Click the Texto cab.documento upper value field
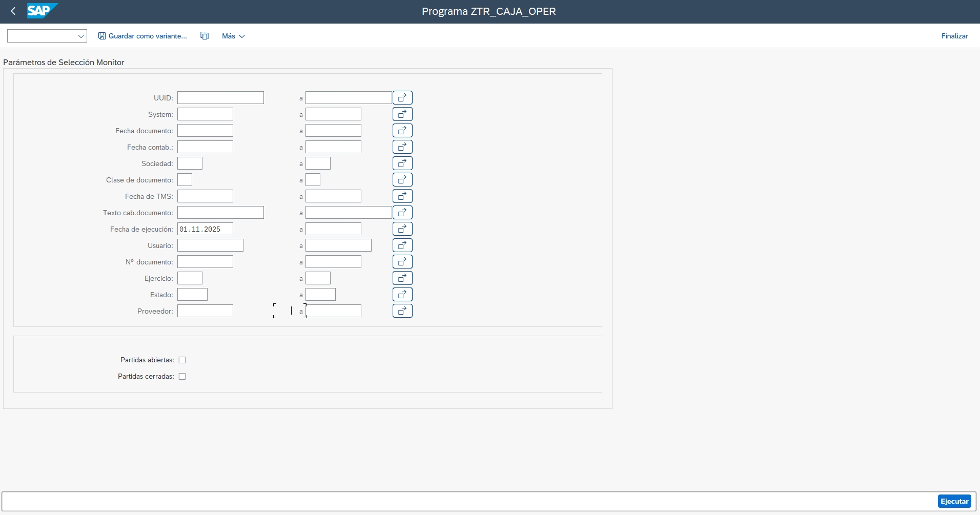The height and width of the screenshot is (515, 980). pyautogui.click(x=349, y=213)
